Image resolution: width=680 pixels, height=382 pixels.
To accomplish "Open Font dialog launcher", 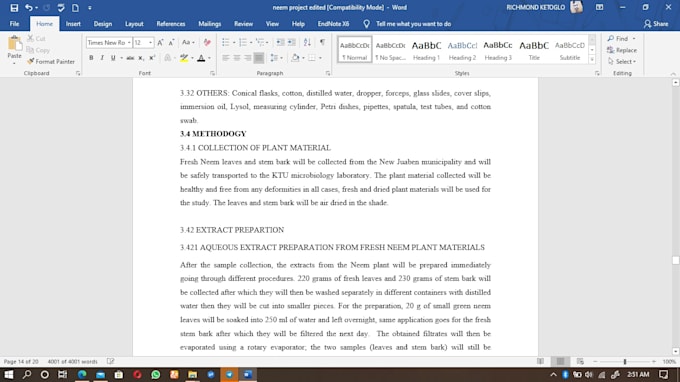I will (212, 73).
